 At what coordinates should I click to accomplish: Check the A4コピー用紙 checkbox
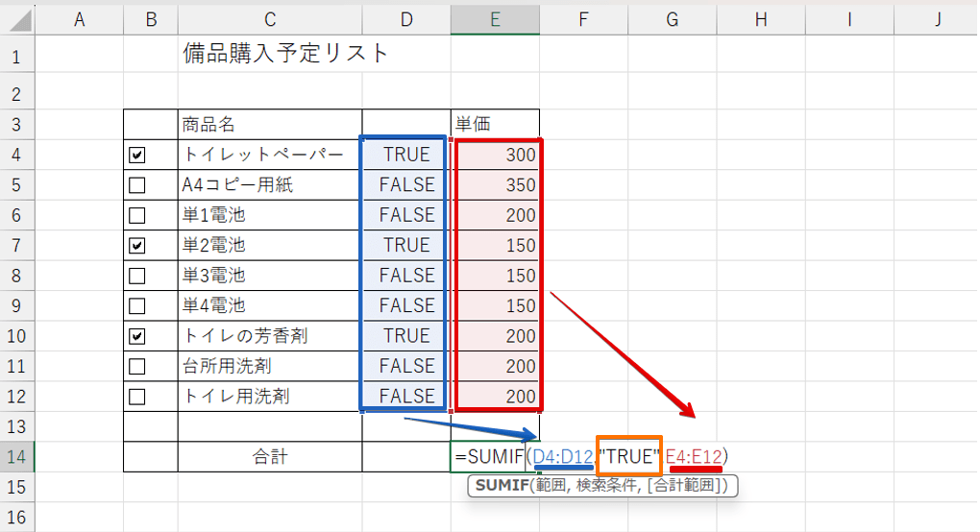point(136,185)
